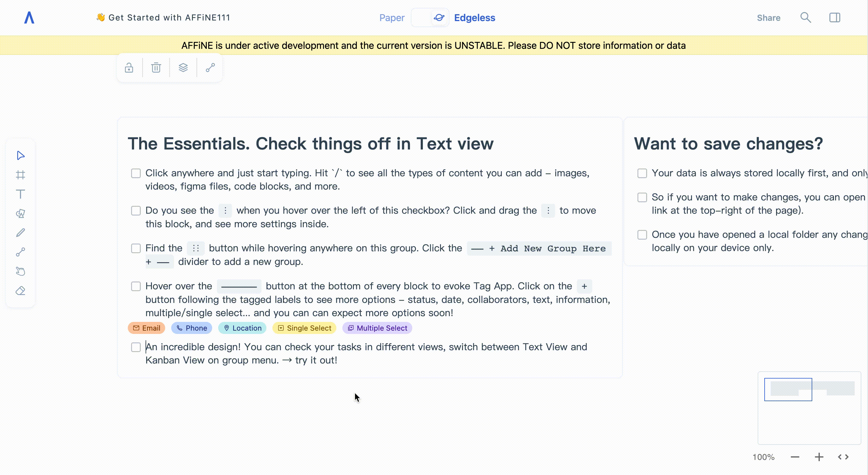Click the unstable version warning banner

point(434,46)
